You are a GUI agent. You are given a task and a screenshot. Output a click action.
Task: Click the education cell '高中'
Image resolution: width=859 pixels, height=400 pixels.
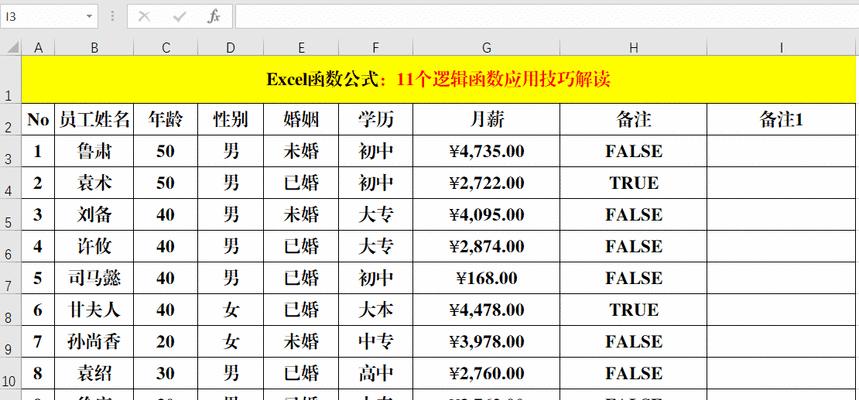click(x=375, y=374)
